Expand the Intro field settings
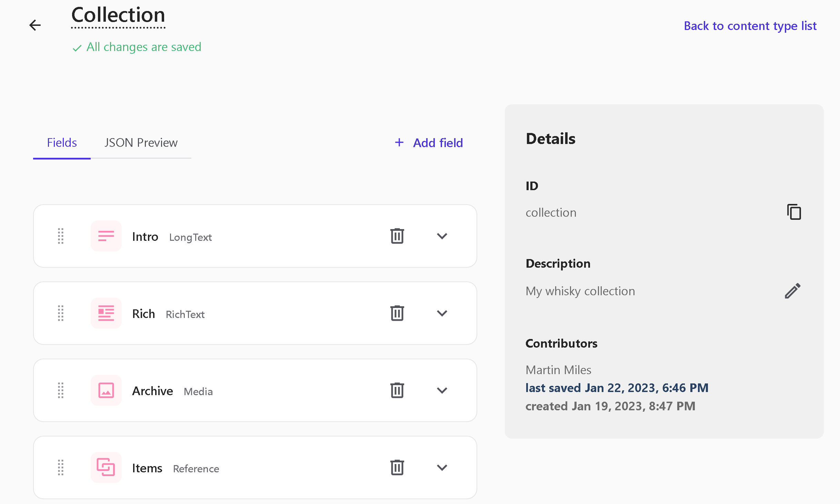 (442, 236)
